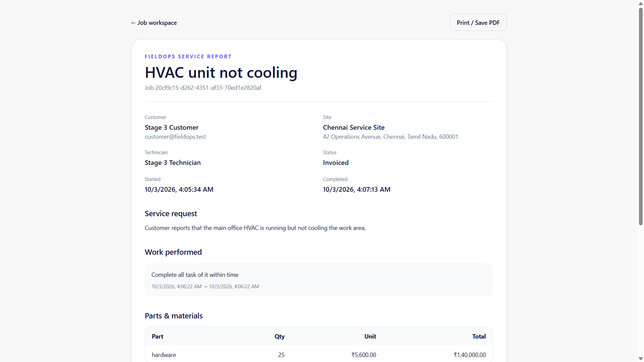
Task: Click the scrollbar up arrow
Action: [641, 3]
